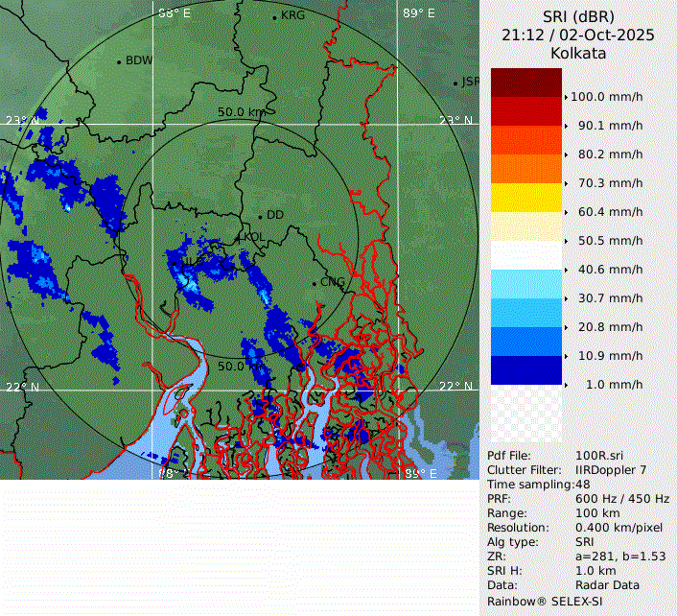Choose the orange 70.3 mm/h legend swatch
This screenshot has height=616, width=677.
pos(526,169)
